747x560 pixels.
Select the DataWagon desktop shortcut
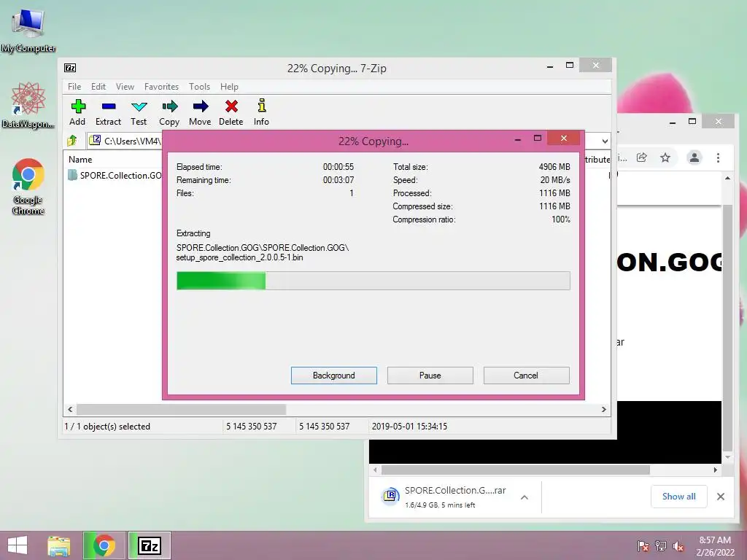[28, 105]
